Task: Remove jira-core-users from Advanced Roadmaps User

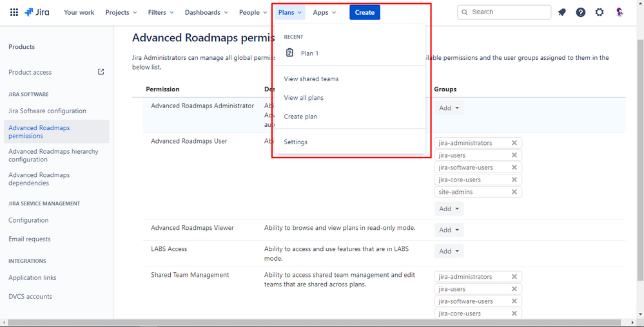Action: coord(514,180)
